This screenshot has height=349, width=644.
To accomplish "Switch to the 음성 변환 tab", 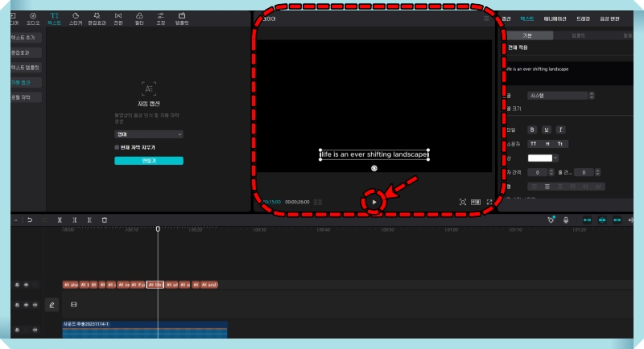I will click(x=609, y=18).
